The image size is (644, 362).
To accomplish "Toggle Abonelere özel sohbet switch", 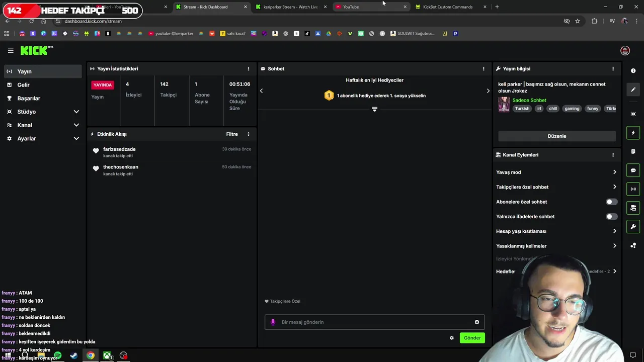I will click(611, 202).
